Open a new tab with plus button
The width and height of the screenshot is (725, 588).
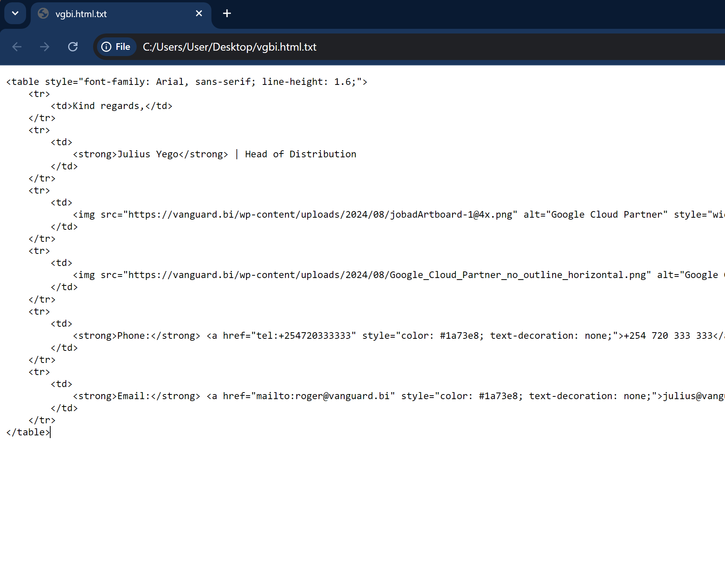(227, 14)
